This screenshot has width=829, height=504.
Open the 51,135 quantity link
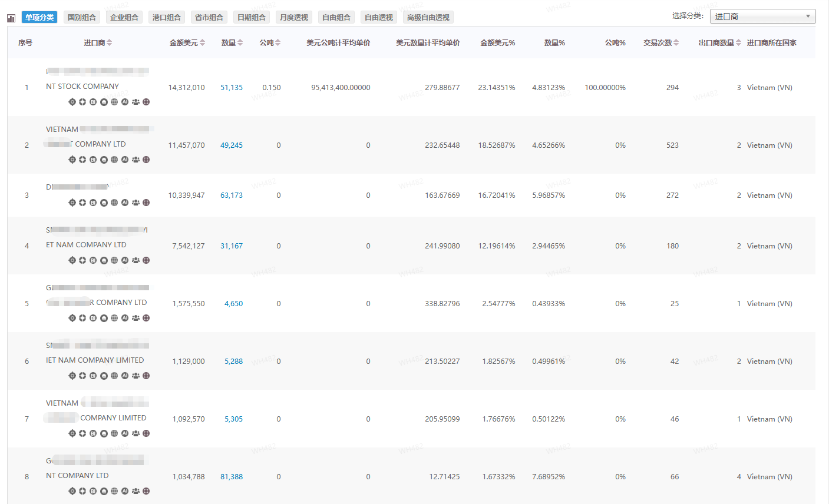pyautogui.click(x=232, y=88)
